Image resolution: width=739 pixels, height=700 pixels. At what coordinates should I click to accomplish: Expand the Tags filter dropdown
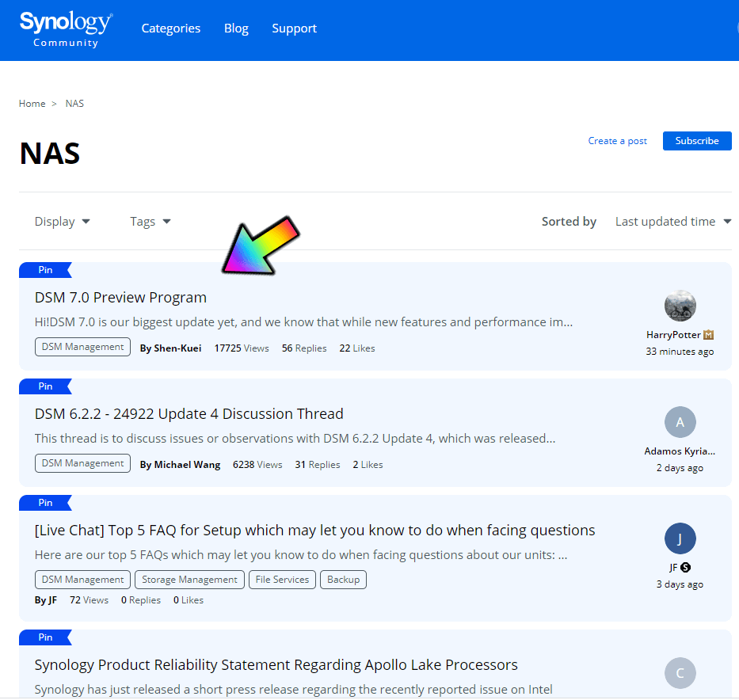pyautogui.click(x=150, y=222)
